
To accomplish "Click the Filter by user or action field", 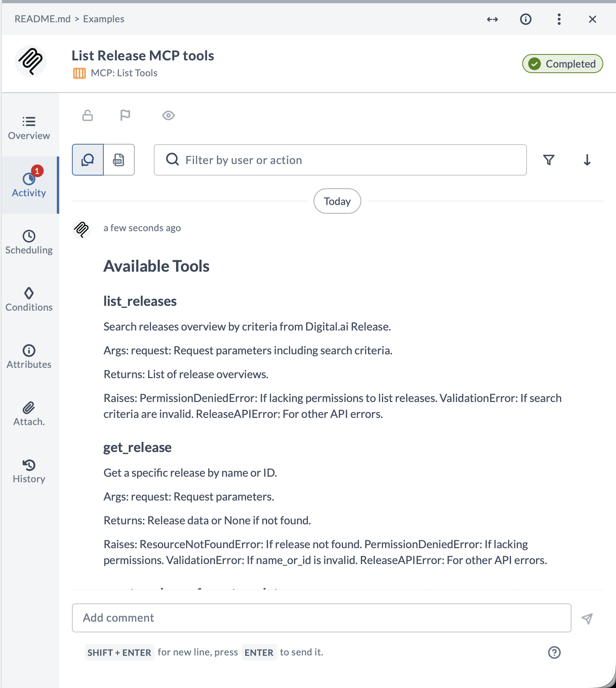I will point(340,160).
